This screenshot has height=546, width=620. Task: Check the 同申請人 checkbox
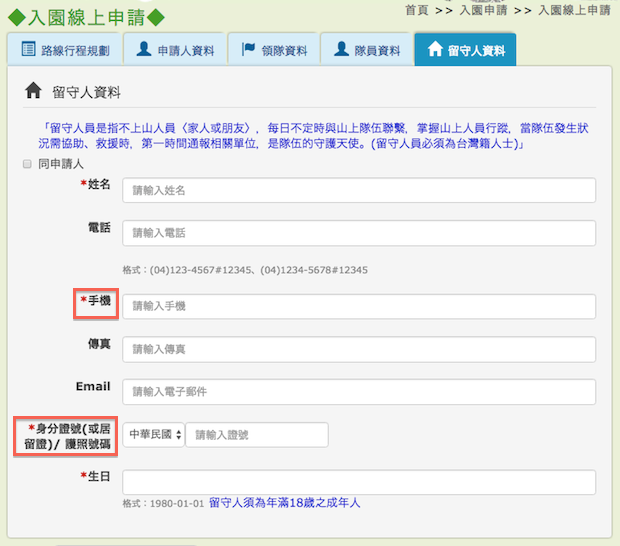click(x=28, y=164)
